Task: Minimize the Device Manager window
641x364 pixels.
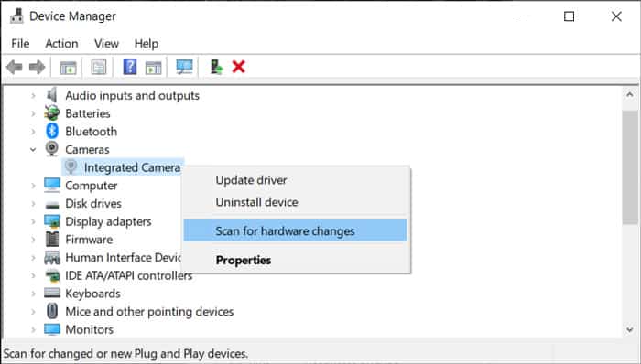Action: (x=523, y=16)
